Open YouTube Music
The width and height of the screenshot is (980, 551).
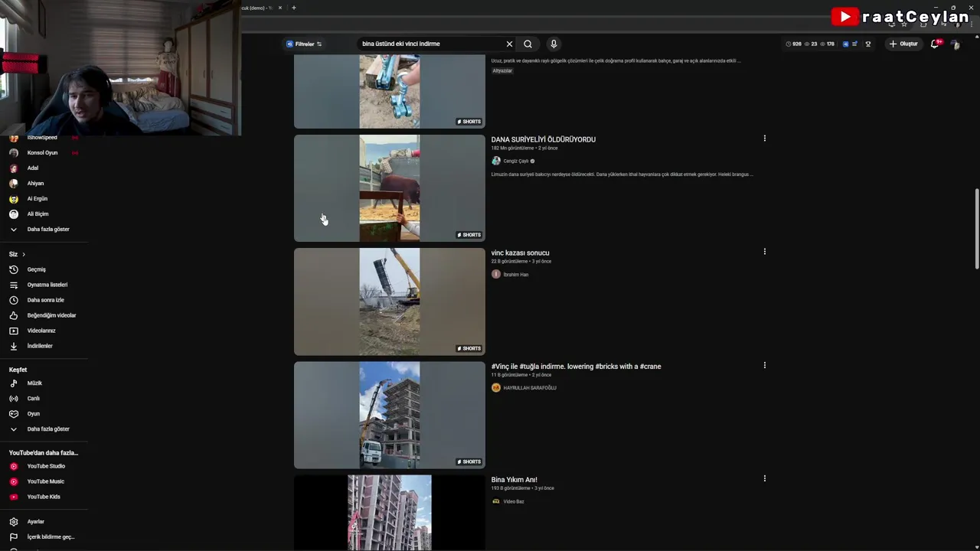45,481
